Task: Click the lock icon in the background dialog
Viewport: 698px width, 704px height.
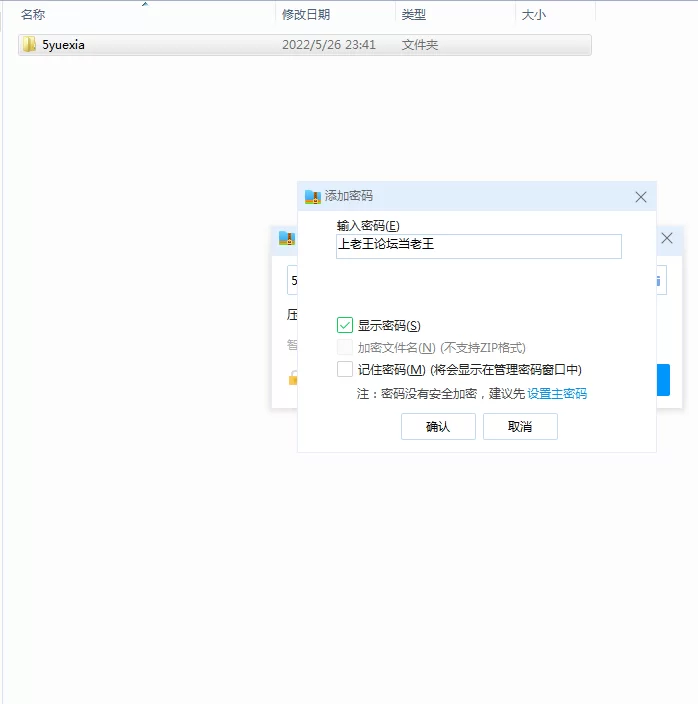Action: click(292, 378)
